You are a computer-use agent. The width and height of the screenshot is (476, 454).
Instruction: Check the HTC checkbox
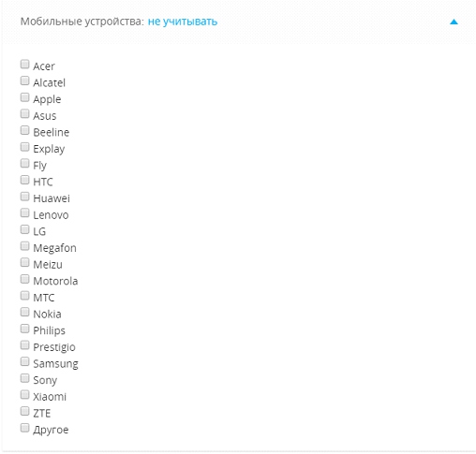click(24, 180)
